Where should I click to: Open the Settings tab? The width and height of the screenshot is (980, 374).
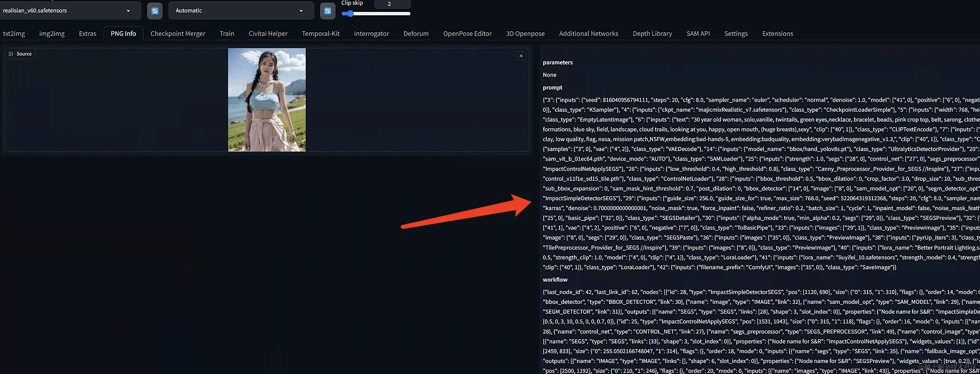(736, 33)
